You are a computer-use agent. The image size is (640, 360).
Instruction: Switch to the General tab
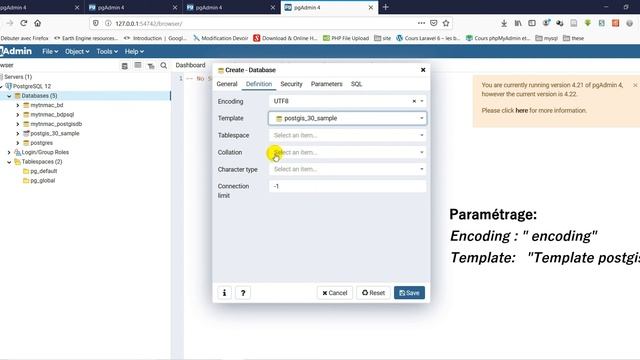(227, 84)
